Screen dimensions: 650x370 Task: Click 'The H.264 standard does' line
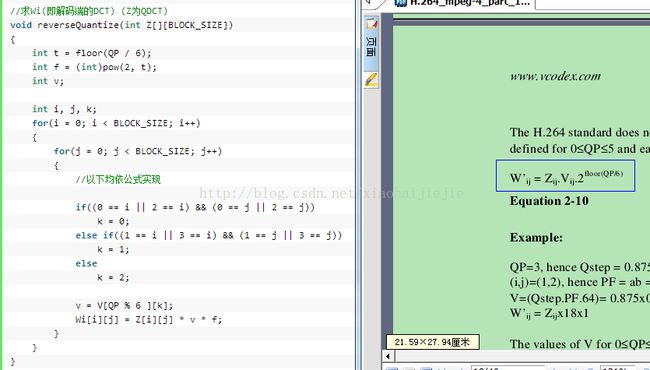(580, 132)
